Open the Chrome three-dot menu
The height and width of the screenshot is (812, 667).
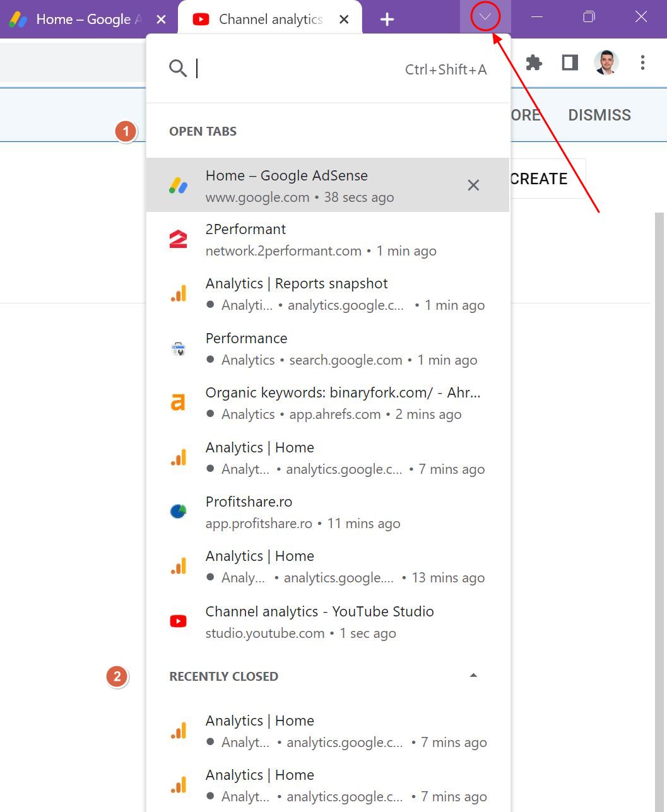642,62
